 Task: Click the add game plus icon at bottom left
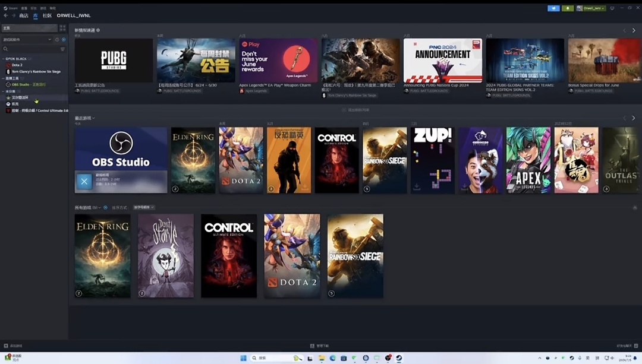pos(6,346)
